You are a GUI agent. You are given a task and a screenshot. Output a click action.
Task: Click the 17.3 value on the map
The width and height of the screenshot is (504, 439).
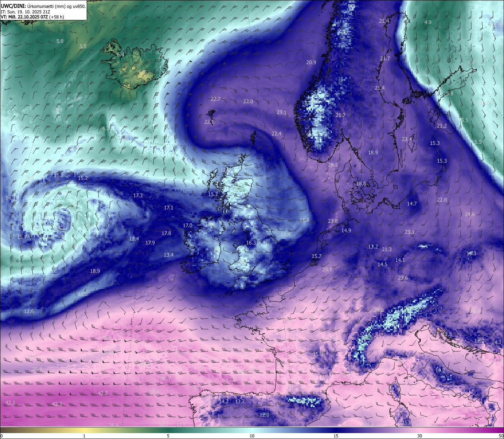click(138, 195)
